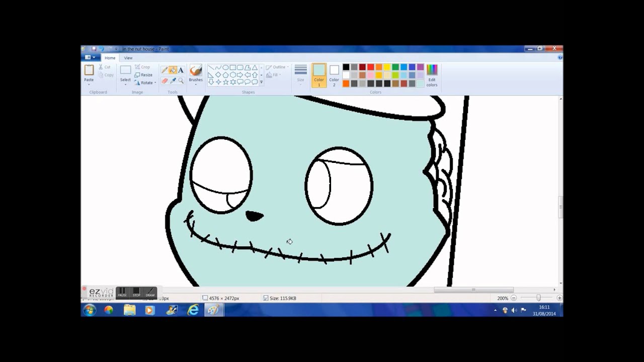
Task: Choose the Five-point star shape
Action: (x=225, y=82)
